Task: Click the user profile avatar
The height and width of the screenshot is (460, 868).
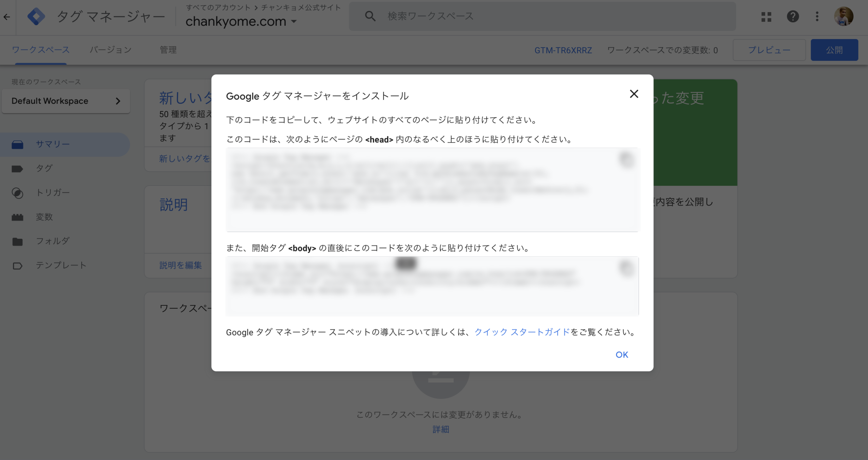Action: click(843, 17)
